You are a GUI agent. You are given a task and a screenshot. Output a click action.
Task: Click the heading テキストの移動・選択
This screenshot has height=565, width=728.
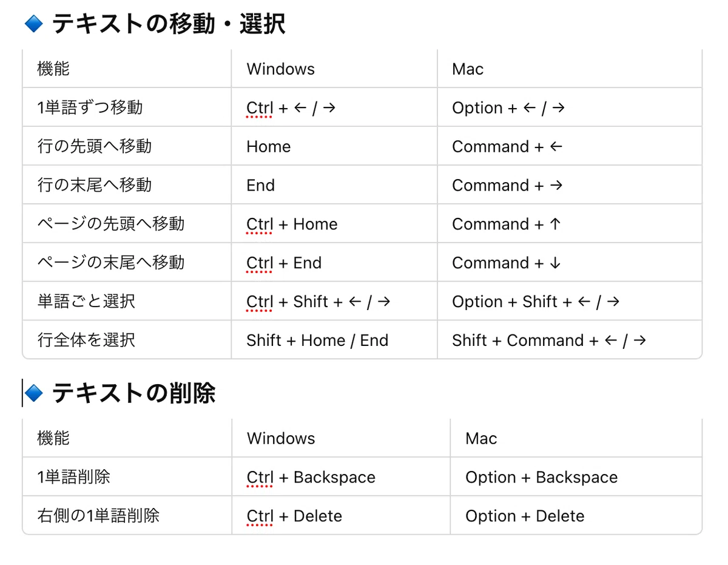tap(169, 24)
